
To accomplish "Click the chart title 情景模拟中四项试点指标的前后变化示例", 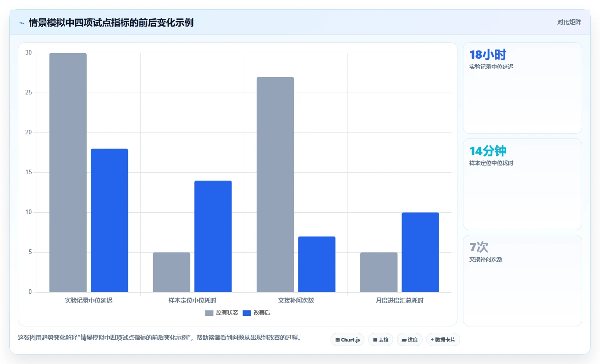I will tap(111, 22).
